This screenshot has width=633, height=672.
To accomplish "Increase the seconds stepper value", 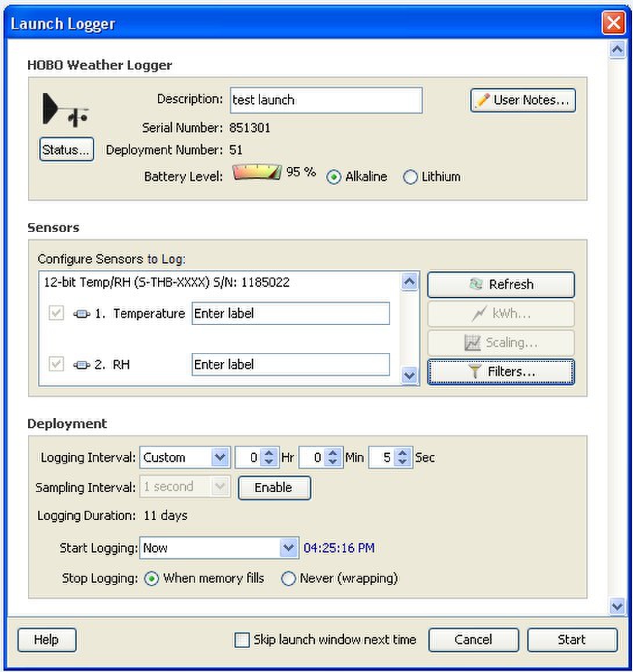I will click(402, 453).
